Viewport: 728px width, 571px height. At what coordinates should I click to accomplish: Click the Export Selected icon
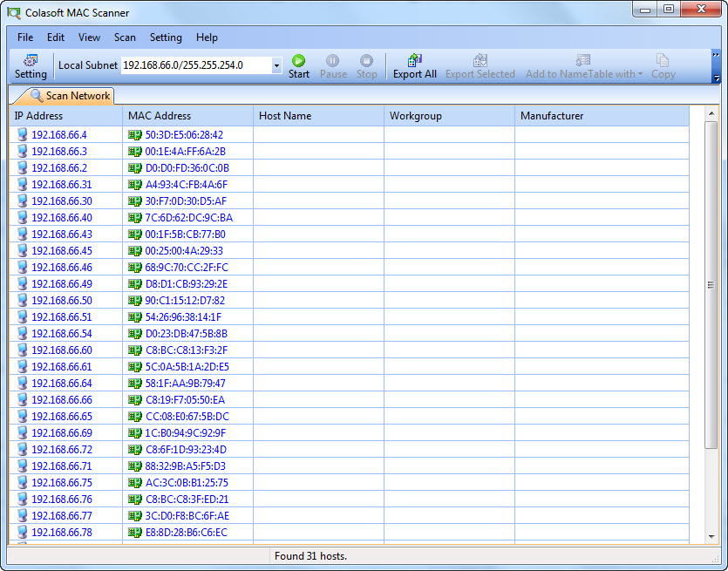480,61
